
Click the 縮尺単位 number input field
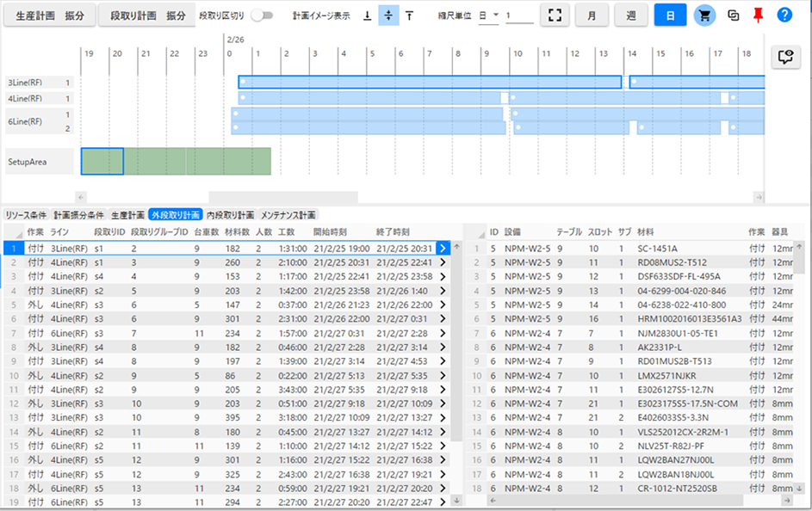point(519,15)
